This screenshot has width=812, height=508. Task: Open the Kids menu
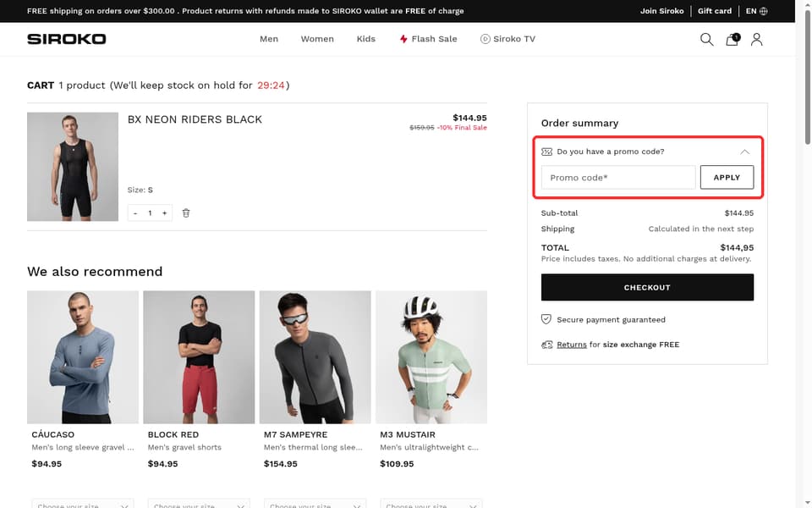tap(366, 39)
